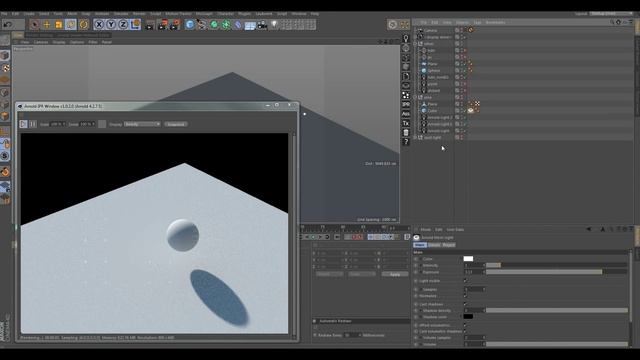
Task: Toggle the Z axis lock
Action: coord(123,24)
